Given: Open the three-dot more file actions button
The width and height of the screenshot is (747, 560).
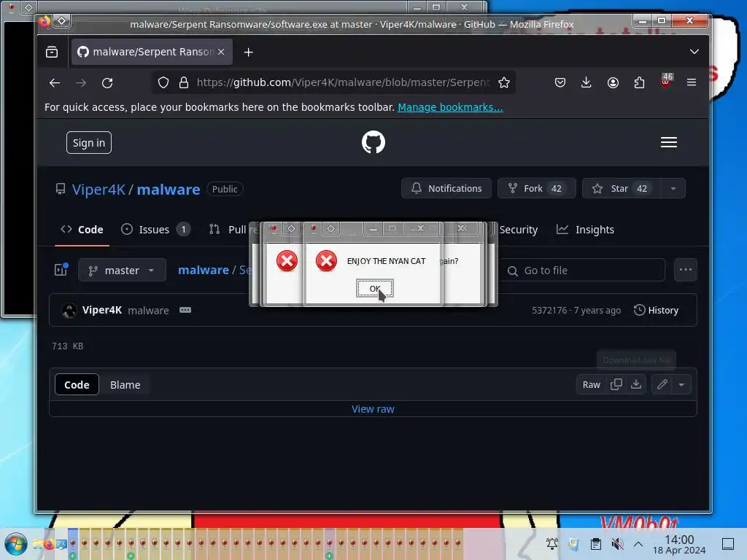Looking at the screenshot, I should [686, 270].
